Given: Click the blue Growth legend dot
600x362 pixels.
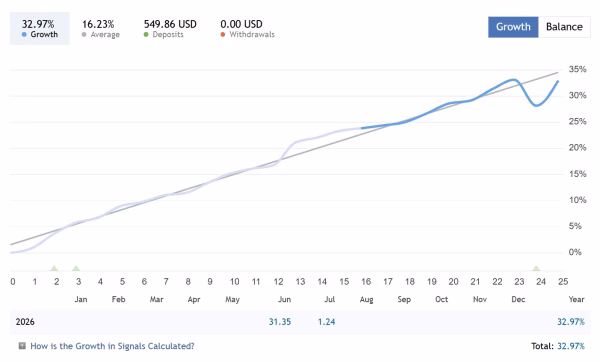Looking at the screenshot, I should (24, 34).
